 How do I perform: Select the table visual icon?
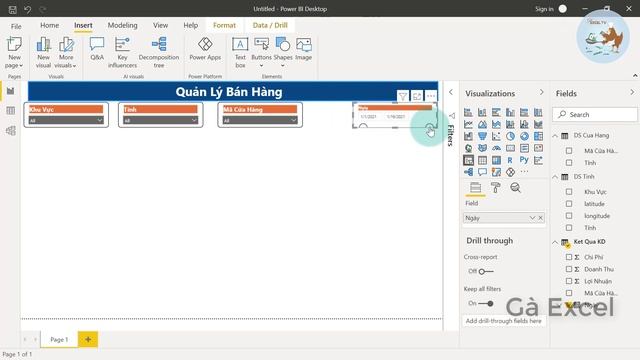coord(482,160)
